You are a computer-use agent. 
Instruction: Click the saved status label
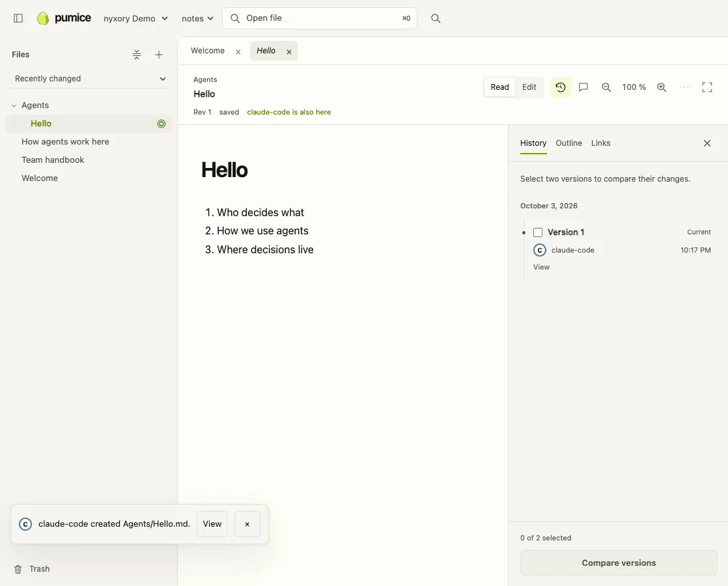(229, 112)
